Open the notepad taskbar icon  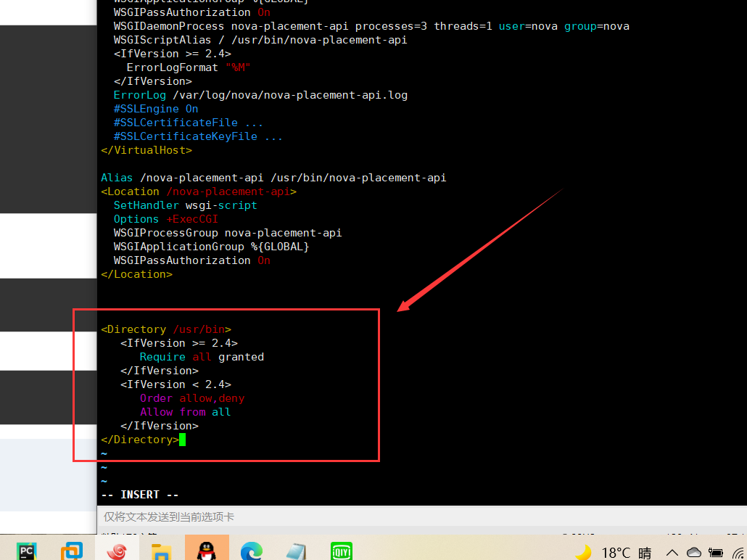[x=297, y=552]
